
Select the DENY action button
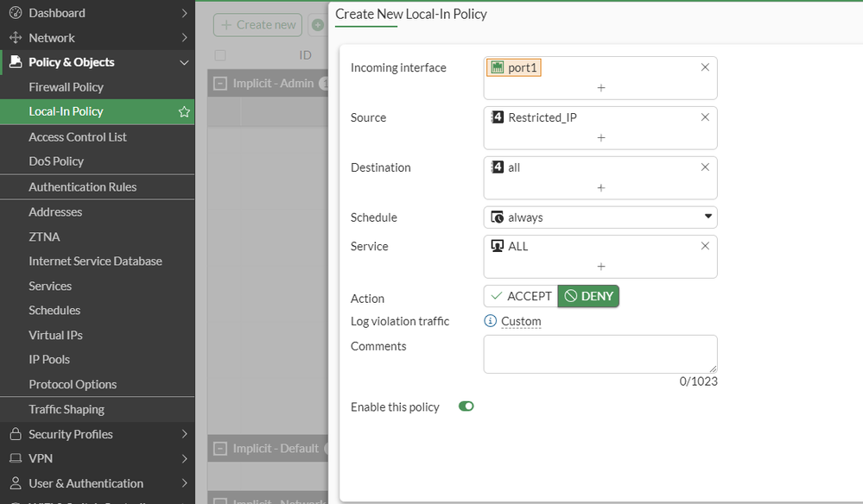[588, 296]
